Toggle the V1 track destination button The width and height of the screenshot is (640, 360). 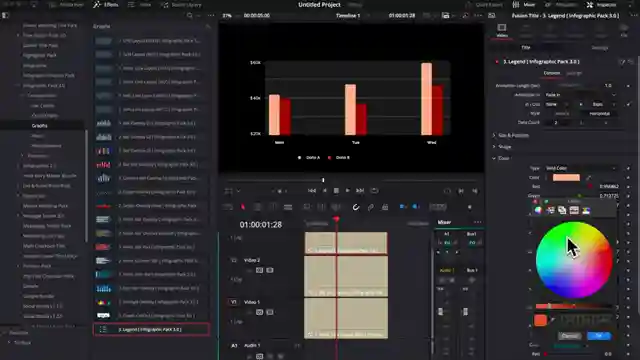(x=233, y=302)
